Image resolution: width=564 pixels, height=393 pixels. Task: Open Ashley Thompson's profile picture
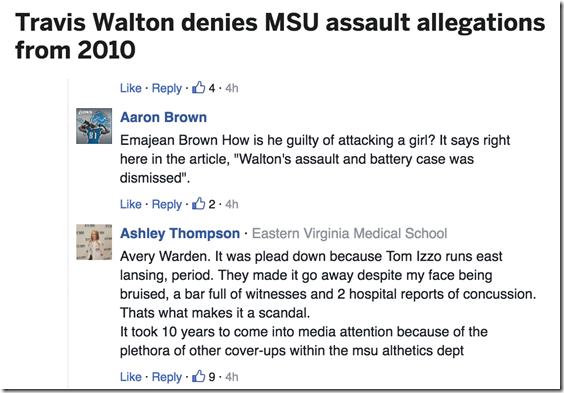(94, 242)
